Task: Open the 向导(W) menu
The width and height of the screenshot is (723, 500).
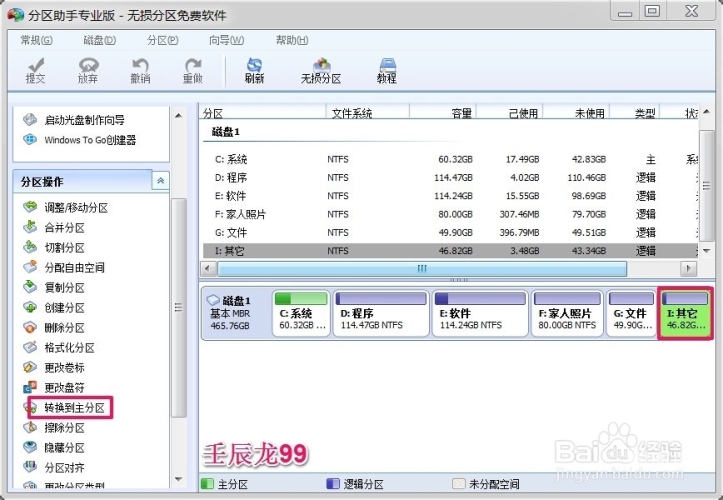Action: (226, 40)
